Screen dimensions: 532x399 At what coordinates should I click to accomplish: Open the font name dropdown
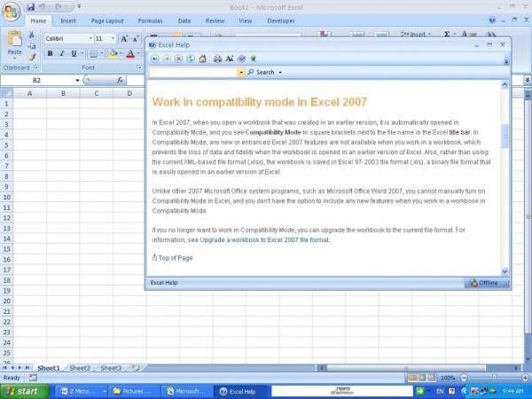pyautogui.click(x=90, y=39)
